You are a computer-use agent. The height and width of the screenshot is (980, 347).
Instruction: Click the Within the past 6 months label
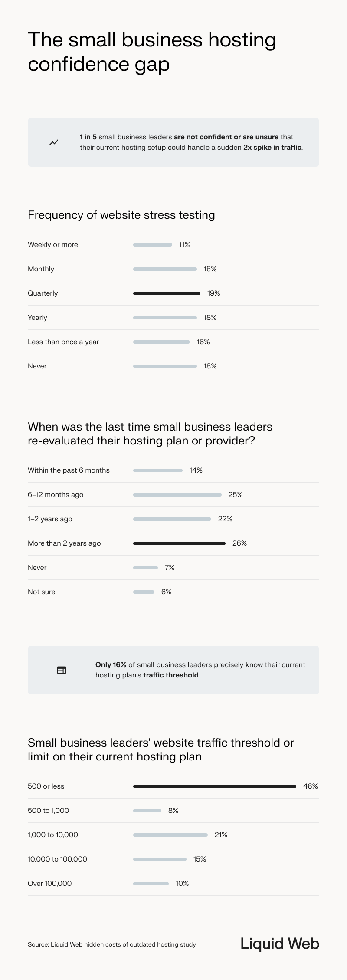click(x=69, y=470)
